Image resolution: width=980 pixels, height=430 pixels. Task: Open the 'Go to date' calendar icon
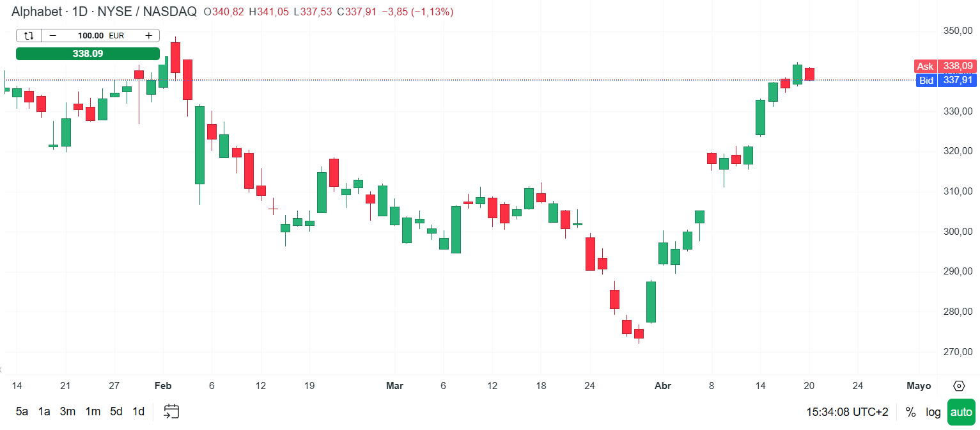pos(171,412)
